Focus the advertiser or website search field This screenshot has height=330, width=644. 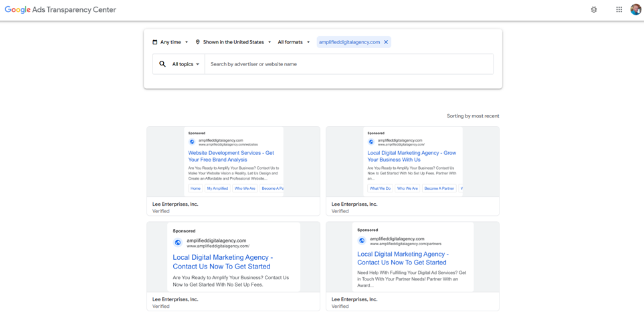(x=348, y=64)
